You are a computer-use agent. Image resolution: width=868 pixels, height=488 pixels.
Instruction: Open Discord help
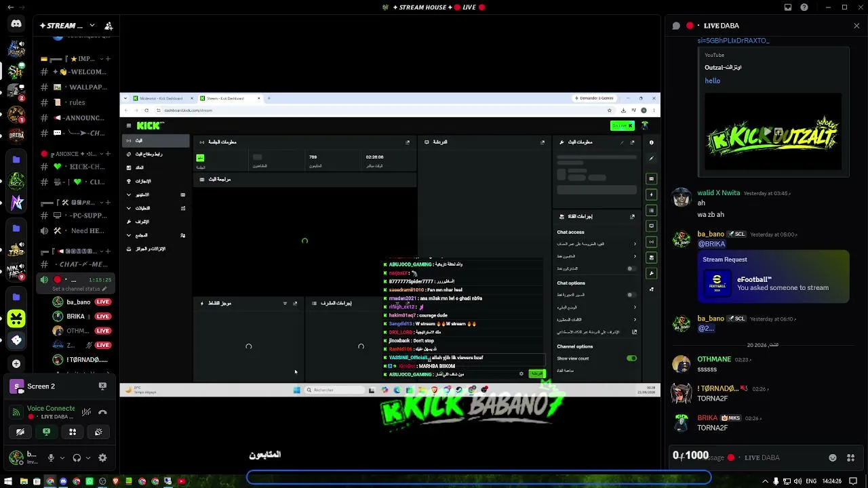click(804, 7)
